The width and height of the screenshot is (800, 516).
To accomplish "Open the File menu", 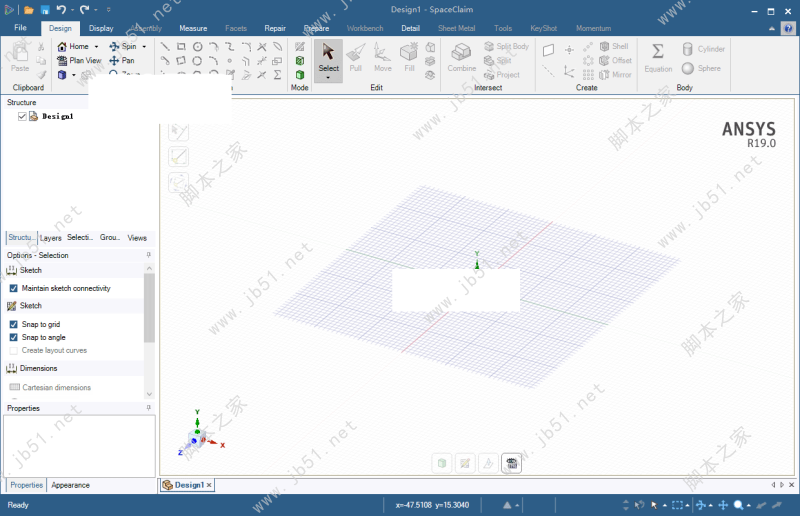I will tap(20, 28).
